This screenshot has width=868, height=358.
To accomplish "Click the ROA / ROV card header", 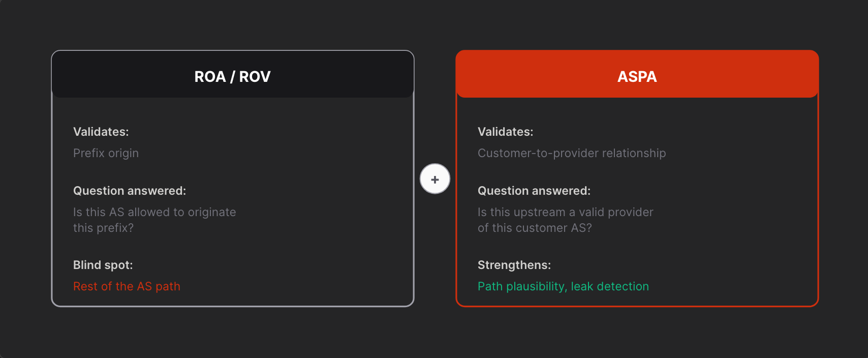I will tap(233, 74).
